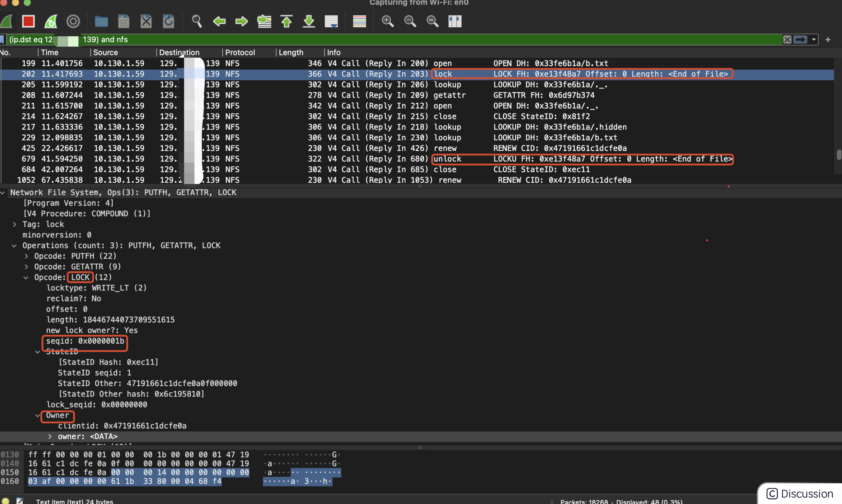Sort packets by the No. column

tap(18, 52)
